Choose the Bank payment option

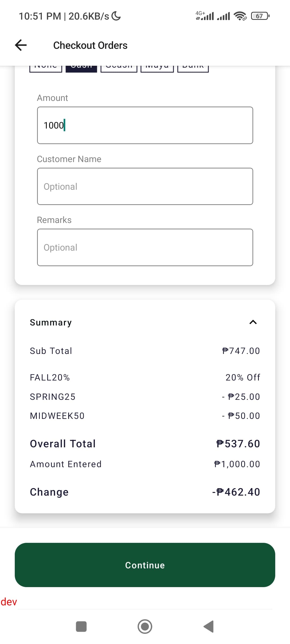(x=193, y=69)
